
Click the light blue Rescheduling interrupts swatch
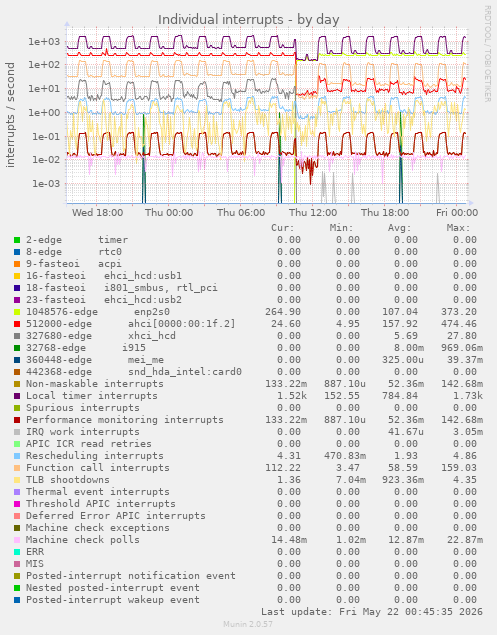pos(17,456)
